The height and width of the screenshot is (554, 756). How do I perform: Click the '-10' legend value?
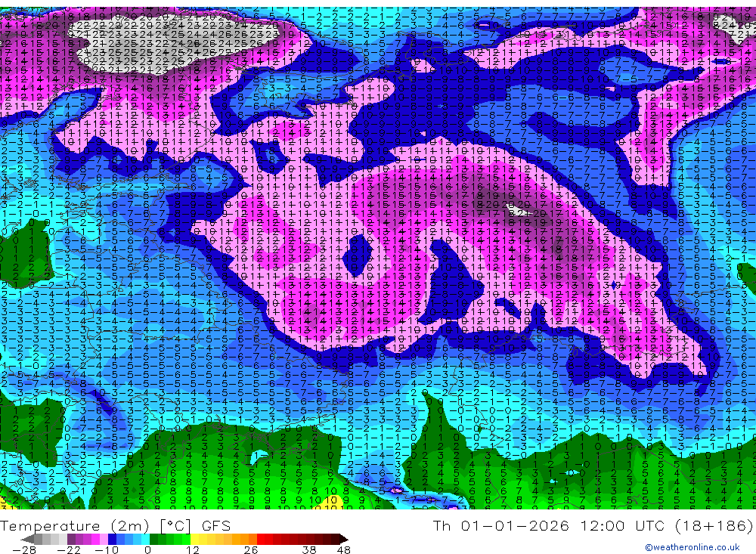107,549
